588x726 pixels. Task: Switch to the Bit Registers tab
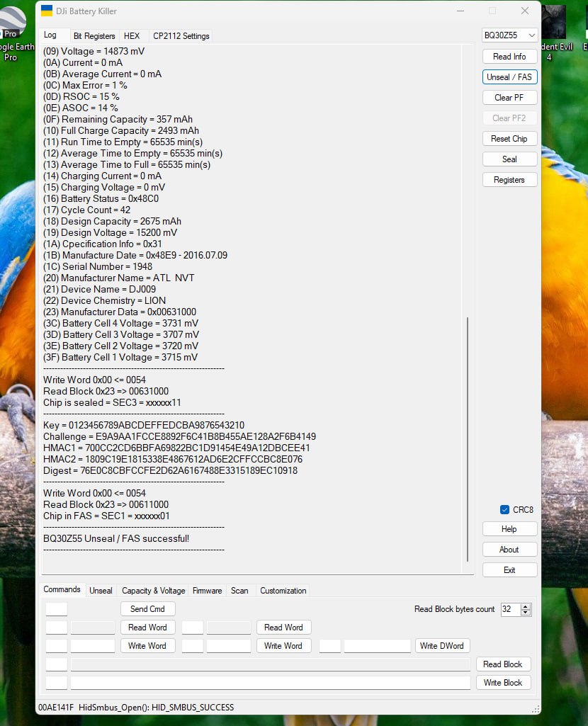click(x=94, y=35)
